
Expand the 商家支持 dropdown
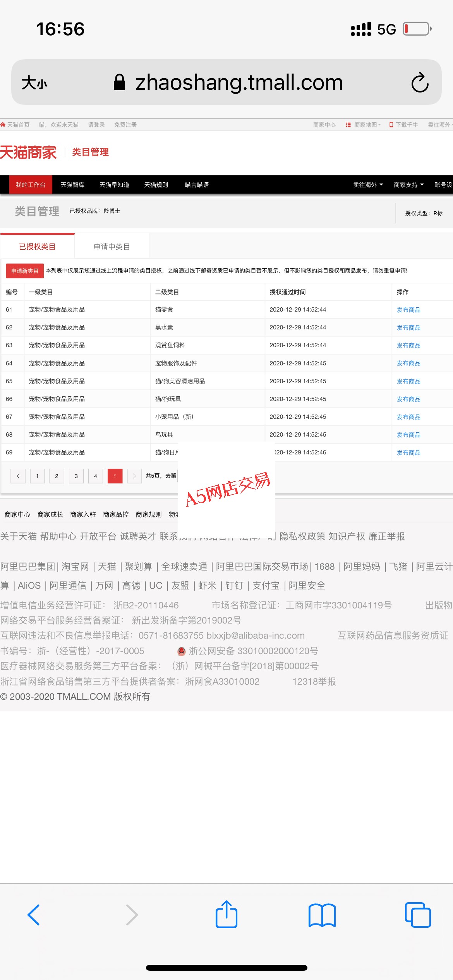click(x=408, y=185)
